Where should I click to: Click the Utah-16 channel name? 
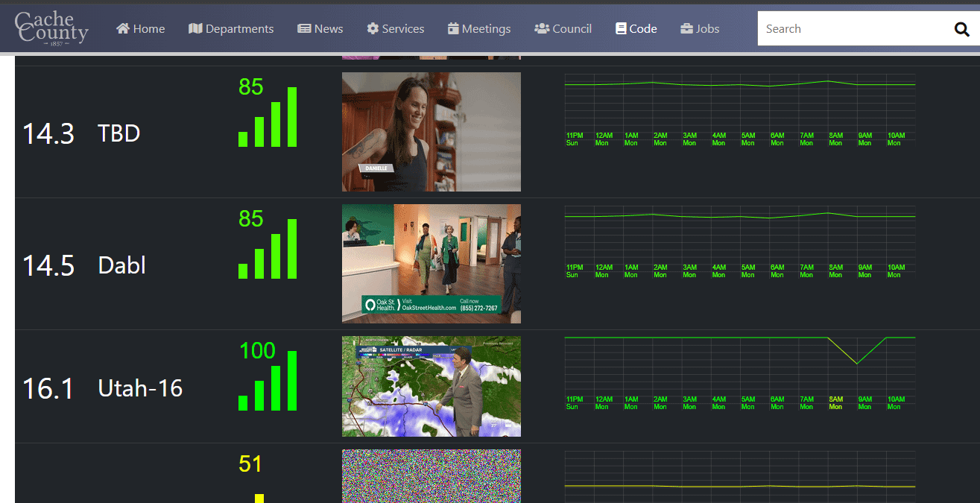pos(140,388)
